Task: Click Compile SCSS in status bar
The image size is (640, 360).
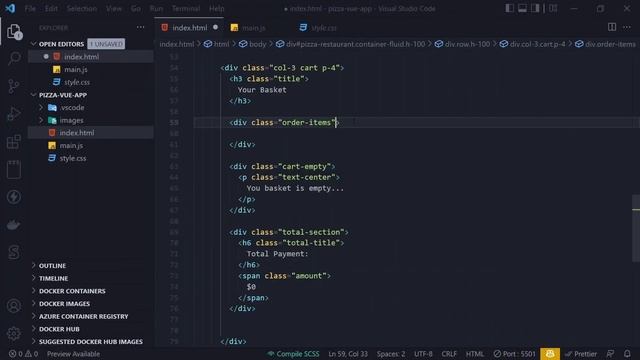Action: pos(293,354)
